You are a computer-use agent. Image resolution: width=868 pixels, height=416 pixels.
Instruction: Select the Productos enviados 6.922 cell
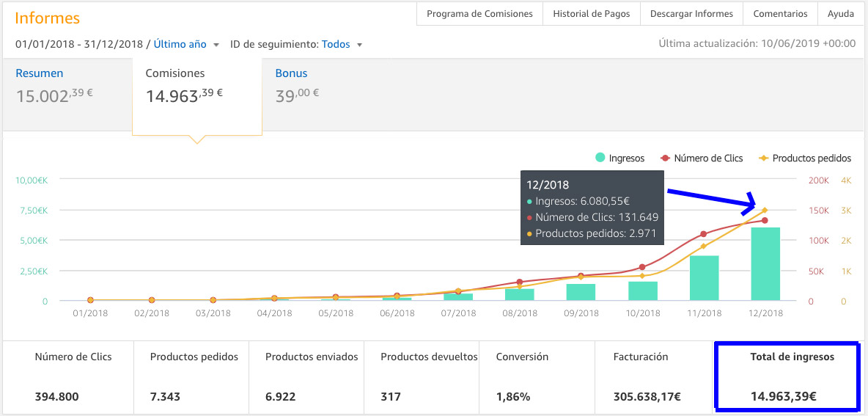(306, 377)
